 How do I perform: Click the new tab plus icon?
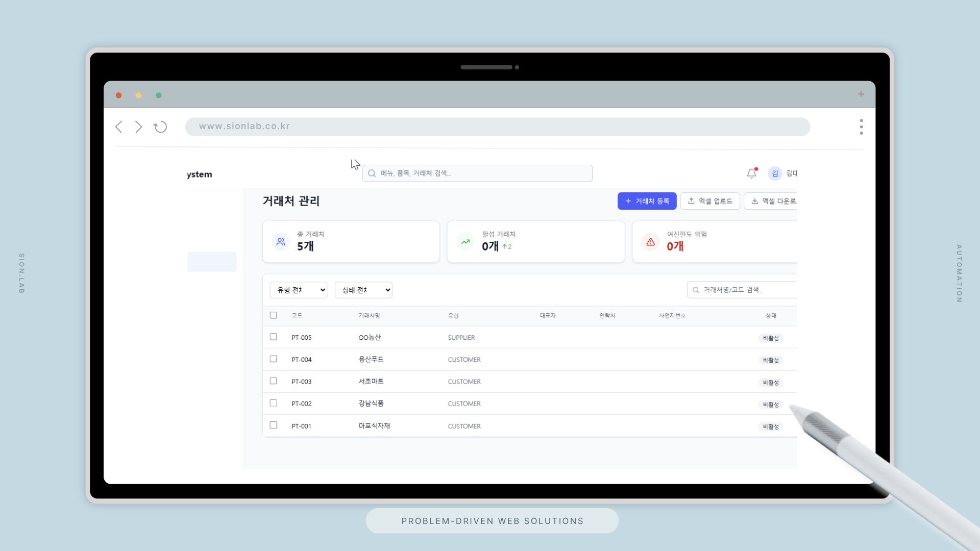[861, 94]
